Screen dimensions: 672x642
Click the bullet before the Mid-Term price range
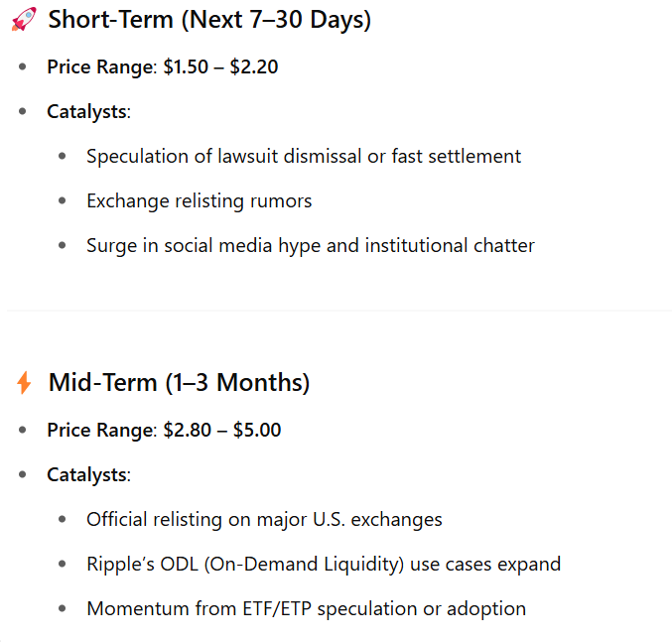23,431
